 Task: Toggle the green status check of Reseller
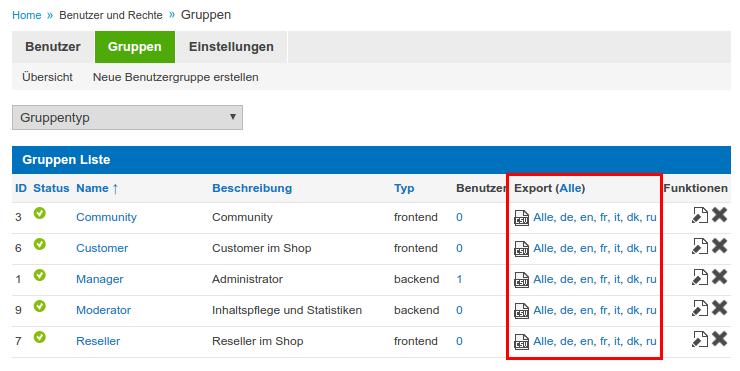(40, 337)
